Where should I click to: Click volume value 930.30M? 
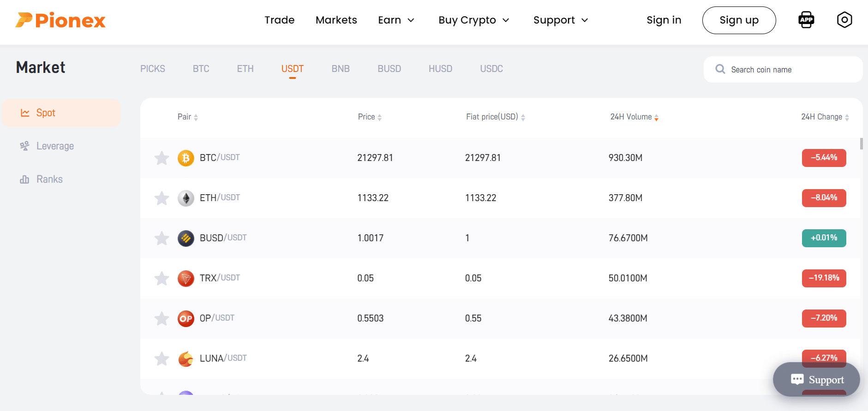pos(625,158)
